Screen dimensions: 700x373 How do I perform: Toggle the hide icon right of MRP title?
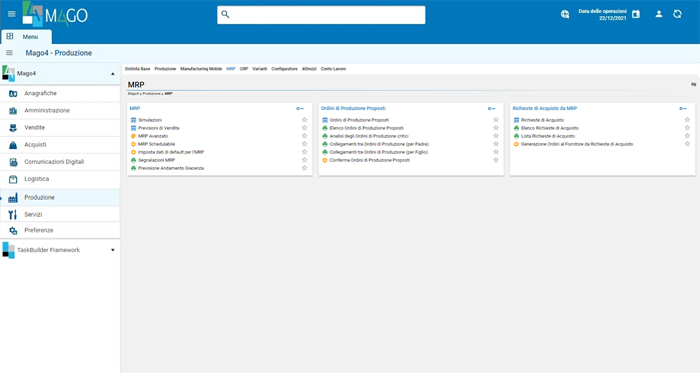(x=693, y=84)
